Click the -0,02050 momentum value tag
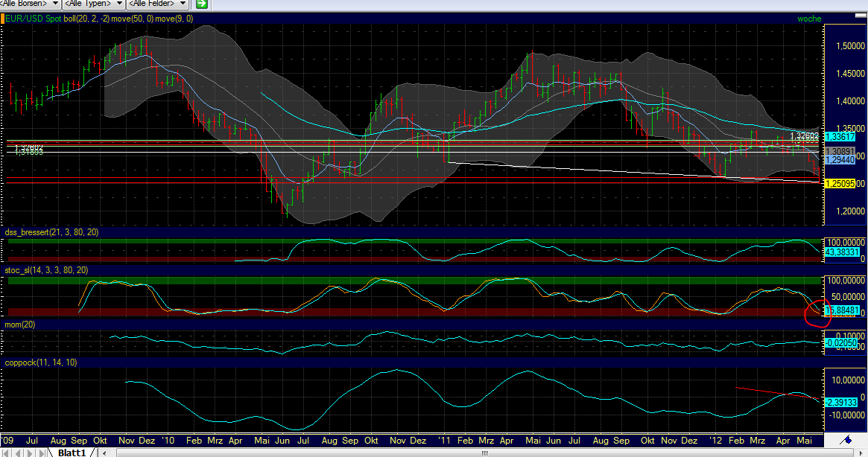868x457 pixels. 841,343
